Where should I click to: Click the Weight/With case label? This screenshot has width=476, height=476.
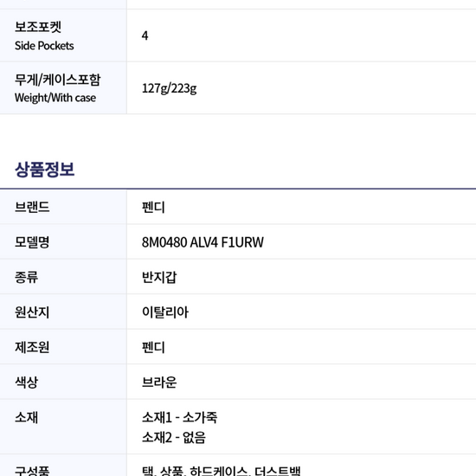[55, 98]
